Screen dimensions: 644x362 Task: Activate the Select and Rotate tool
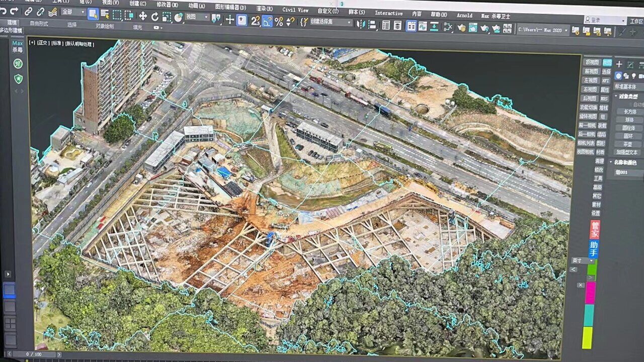155,17
